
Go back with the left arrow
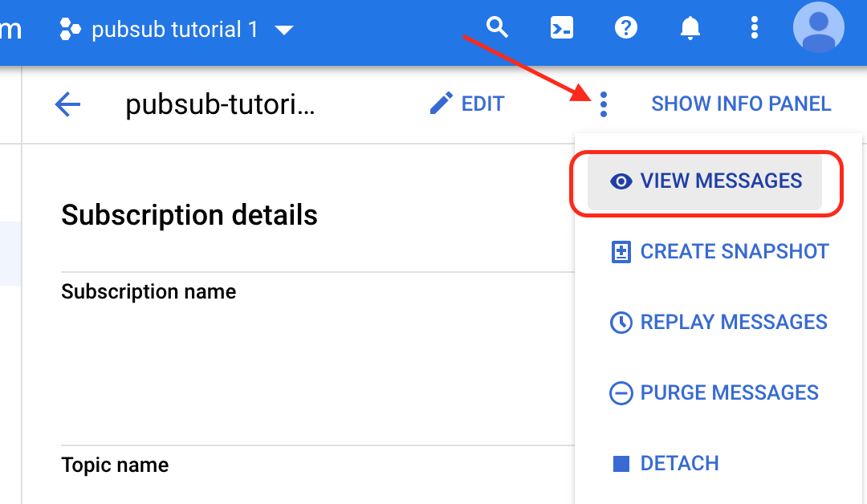(68, 104)
